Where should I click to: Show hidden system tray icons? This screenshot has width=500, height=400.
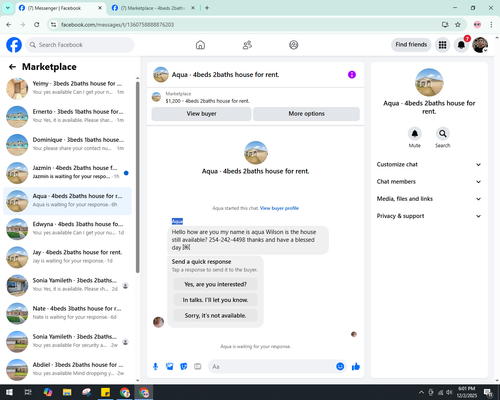[x=421, y=392]
